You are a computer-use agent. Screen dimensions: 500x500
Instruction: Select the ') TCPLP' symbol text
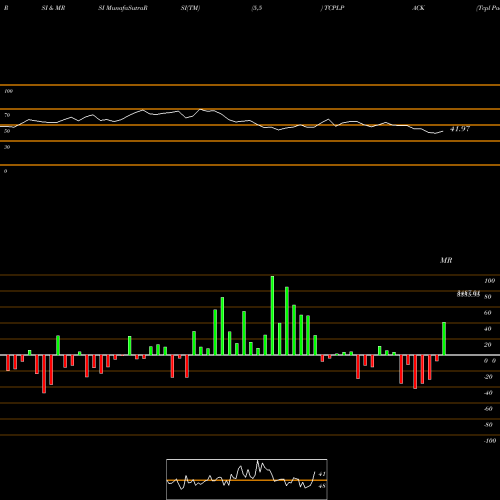point(332,8)
